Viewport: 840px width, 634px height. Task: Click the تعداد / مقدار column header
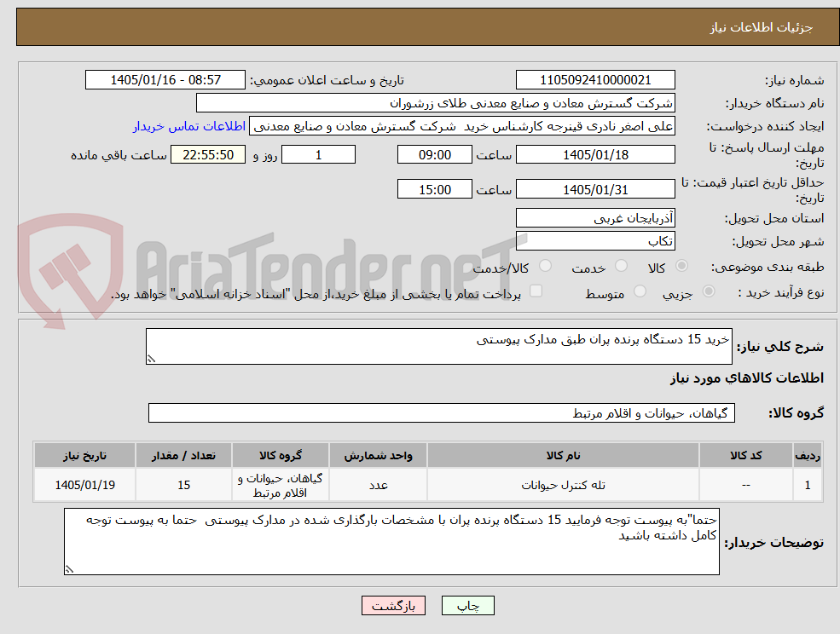coord(183,455)
